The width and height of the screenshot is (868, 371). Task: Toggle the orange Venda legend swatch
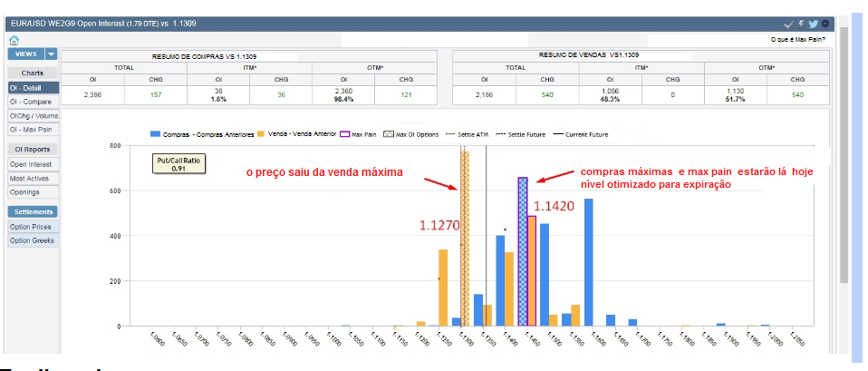[262, 134]
